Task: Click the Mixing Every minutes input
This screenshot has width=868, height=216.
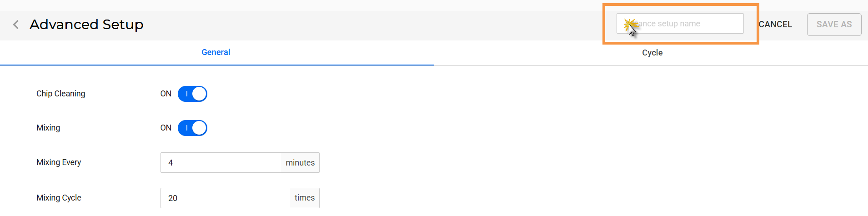Action: (221, 163)
